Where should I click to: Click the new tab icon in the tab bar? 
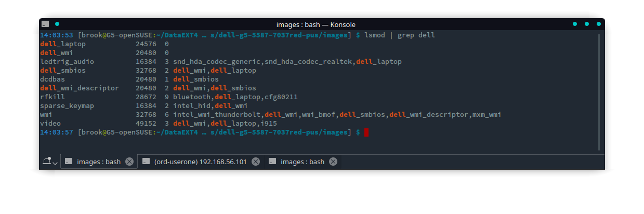[46, 161]
